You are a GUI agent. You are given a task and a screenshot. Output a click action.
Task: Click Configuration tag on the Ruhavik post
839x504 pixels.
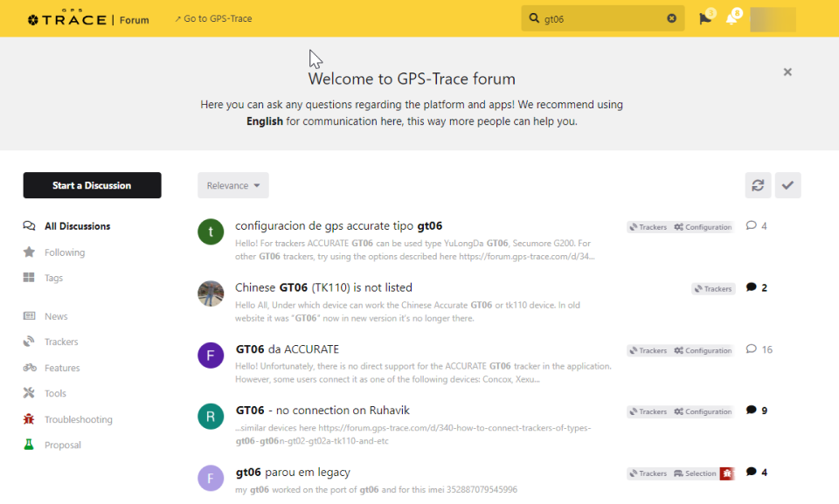[703, 411]
